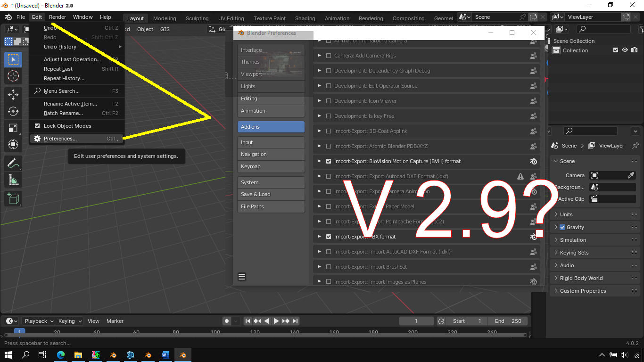Click new scene icon beside Scene name
644x362 pixels.
click(x=533, y=17)
